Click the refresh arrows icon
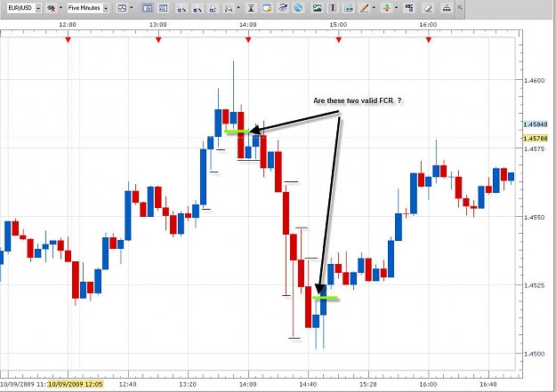556x392 pixels. tap(283, 8)
